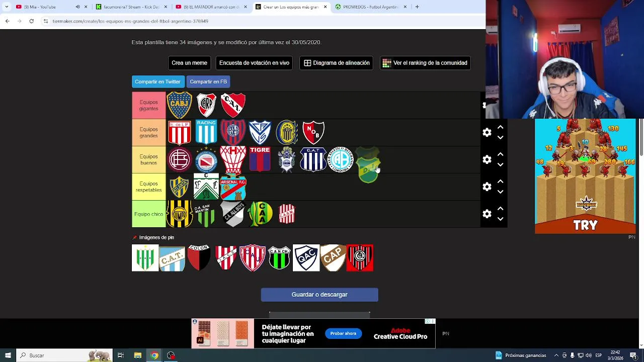Move Equipos buenos row down

click(500, 164)
